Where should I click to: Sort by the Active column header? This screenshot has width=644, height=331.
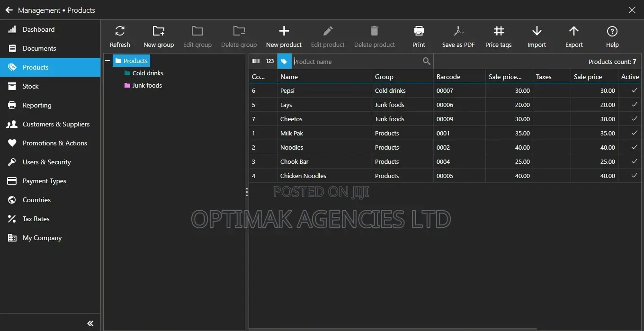(630, 76)
